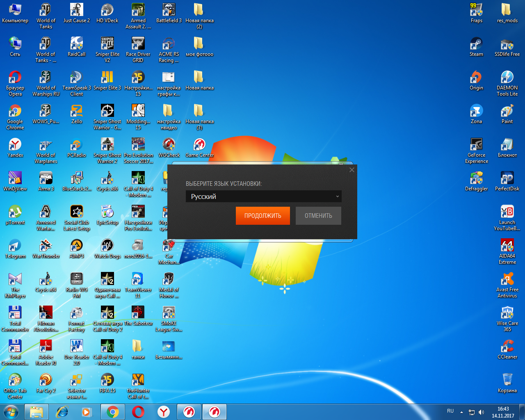Select the Telegram desktop shortcut
Image resolution: width=525 pixels, height=420 pixels.
15,249
